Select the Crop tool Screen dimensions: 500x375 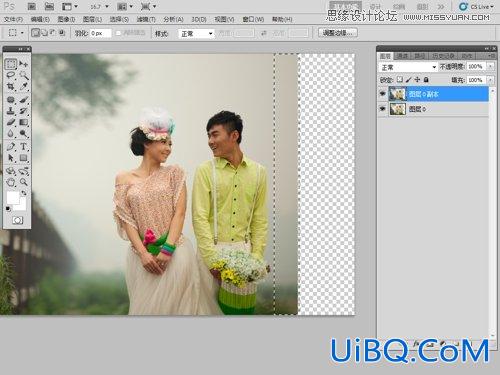tap(11, 87)
